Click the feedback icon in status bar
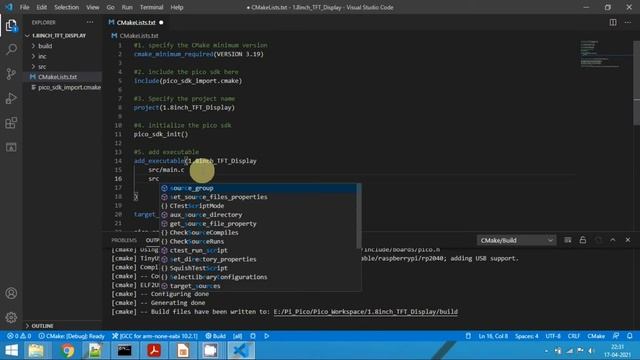The height and width of the screenshot is (360, 640). [616, 336]
